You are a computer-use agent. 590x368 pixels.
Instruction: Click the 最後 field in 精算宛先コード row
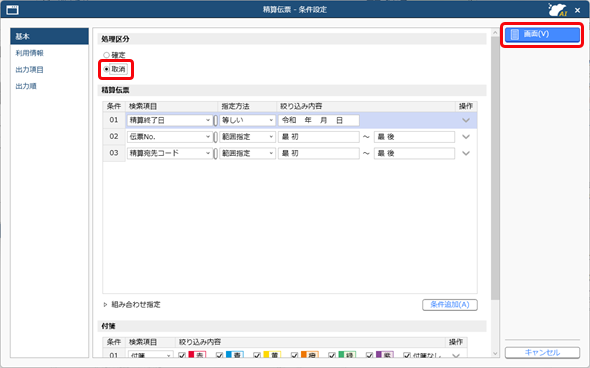pos(414,154)
